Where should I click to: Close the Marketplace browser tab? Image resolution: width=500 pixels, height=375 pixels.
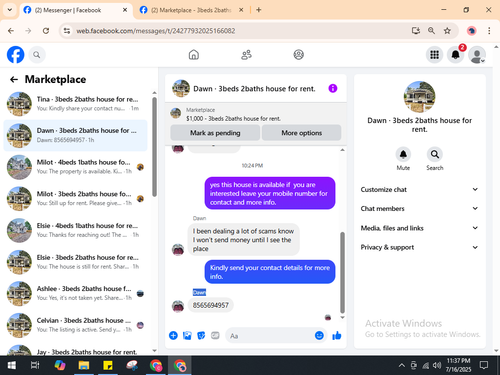[x=241, y=10]
